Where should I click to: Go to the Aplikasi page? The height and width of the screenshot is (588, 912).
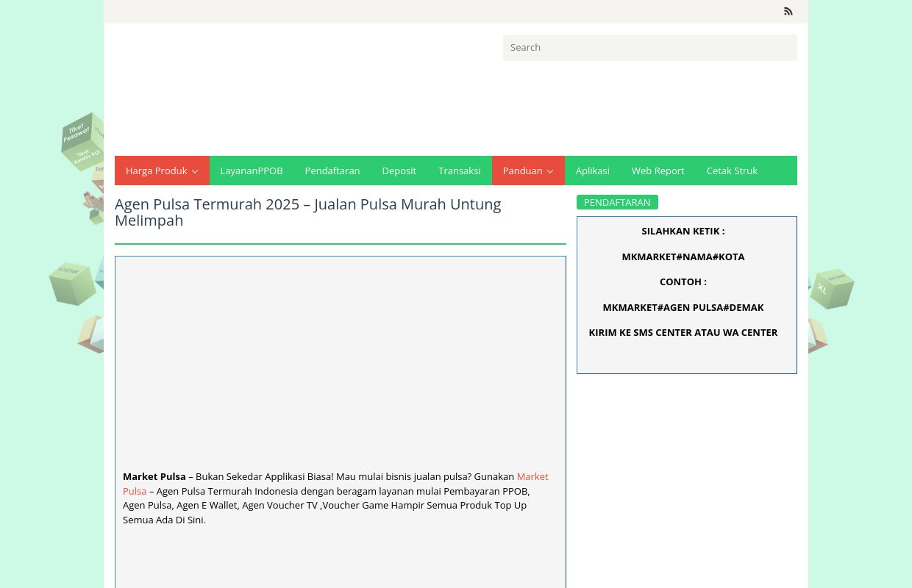[592, 171]
